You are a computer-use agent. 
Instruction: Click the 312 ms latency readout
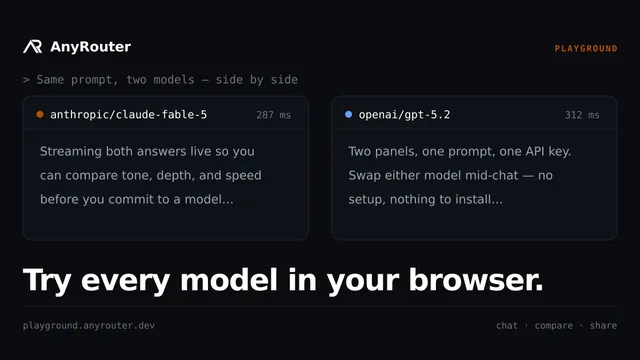tap(582, 115)
